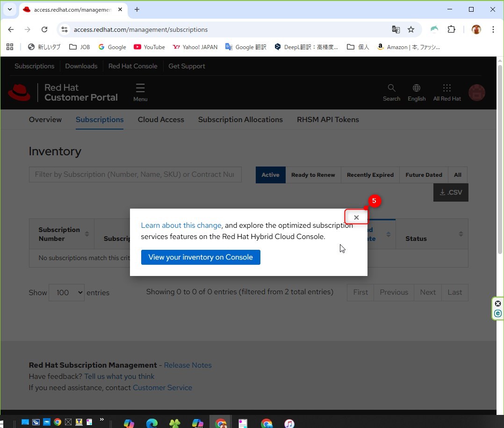The height and width of the screenshot is (428, 504).
Task: Click the Last pagination button
Action: (x=455, y=292)
